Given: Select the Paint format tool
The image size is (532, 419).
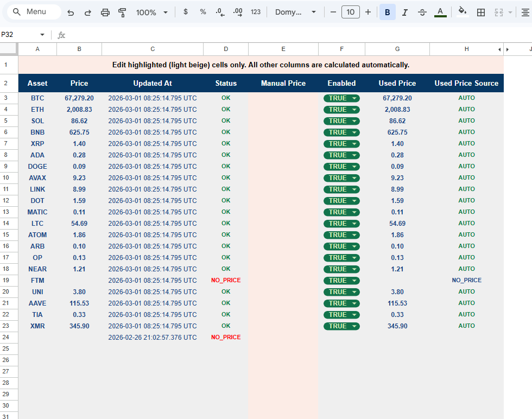Looking at the screenshot, I should (123, 11).
